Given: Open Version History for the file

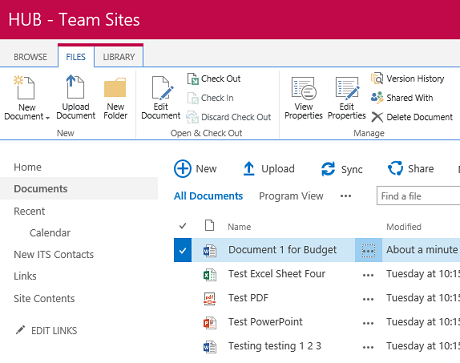Looking at the screenshot, I should pos(407,79).
